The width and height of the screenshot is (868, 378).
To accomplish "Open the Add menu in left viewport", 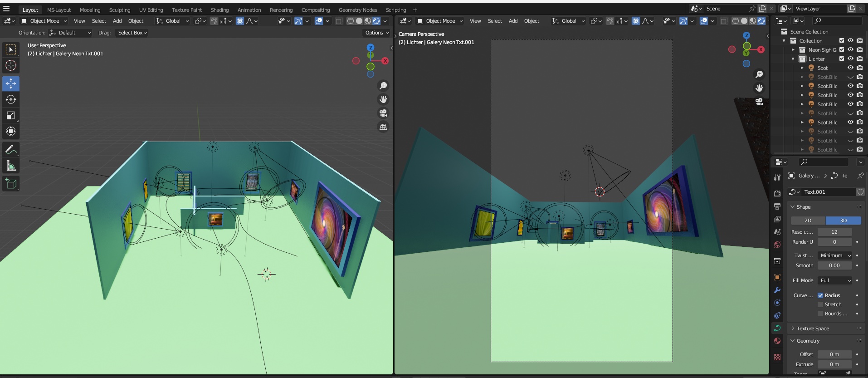I will click(117, 21).
